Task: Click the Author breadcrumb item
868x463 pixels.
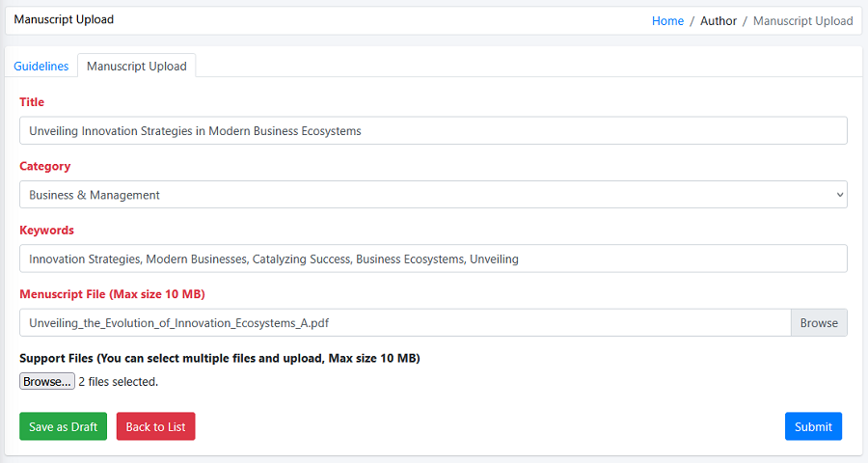Action: (719, 21)
